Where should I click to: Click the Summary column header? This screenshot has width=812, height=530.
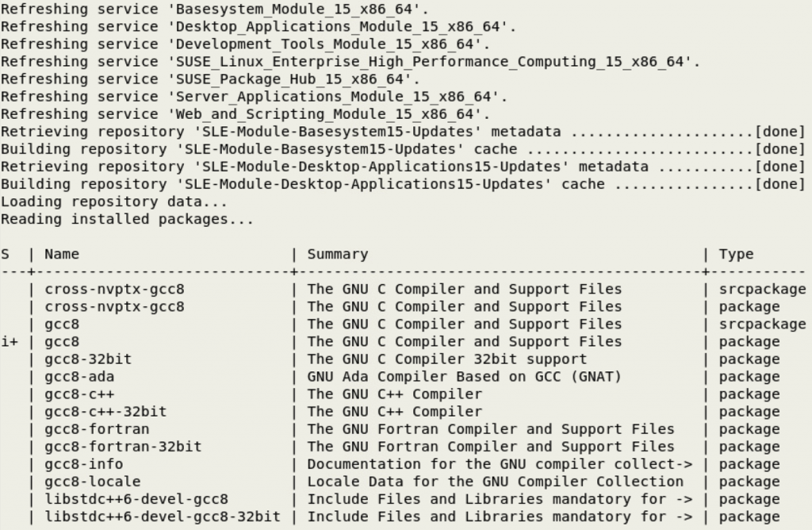click(338, 254)
